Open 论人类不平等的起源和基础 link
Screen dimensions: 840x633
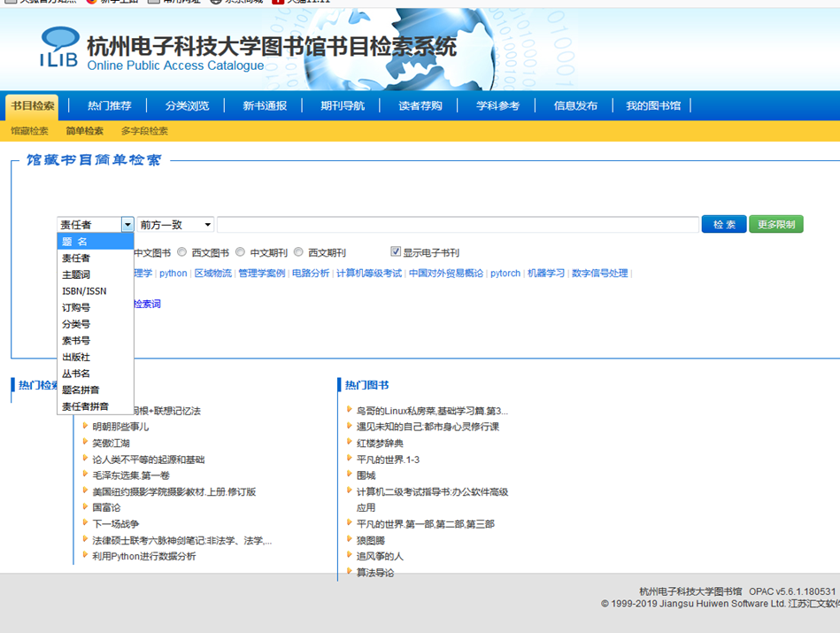tap(149, 459)
